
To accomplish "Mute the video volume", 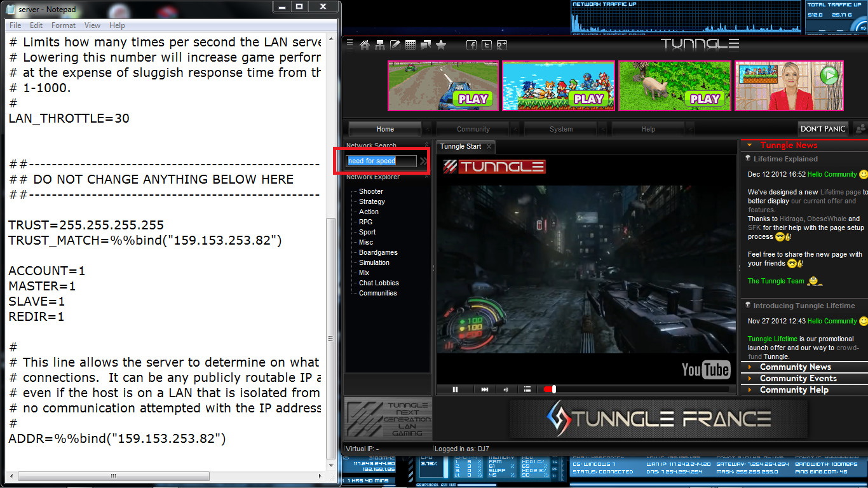I will [x=506, y=390].
